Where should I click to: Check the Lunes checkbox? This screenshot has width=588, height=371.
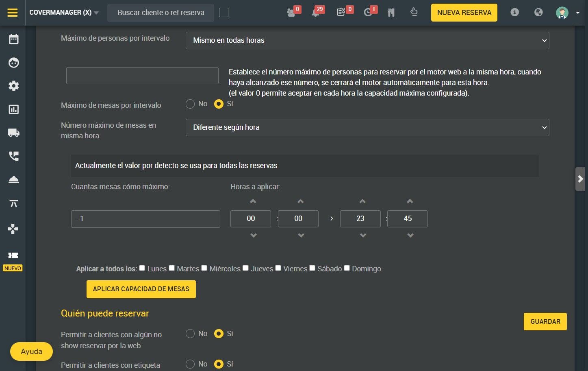[x=142, y=268]
